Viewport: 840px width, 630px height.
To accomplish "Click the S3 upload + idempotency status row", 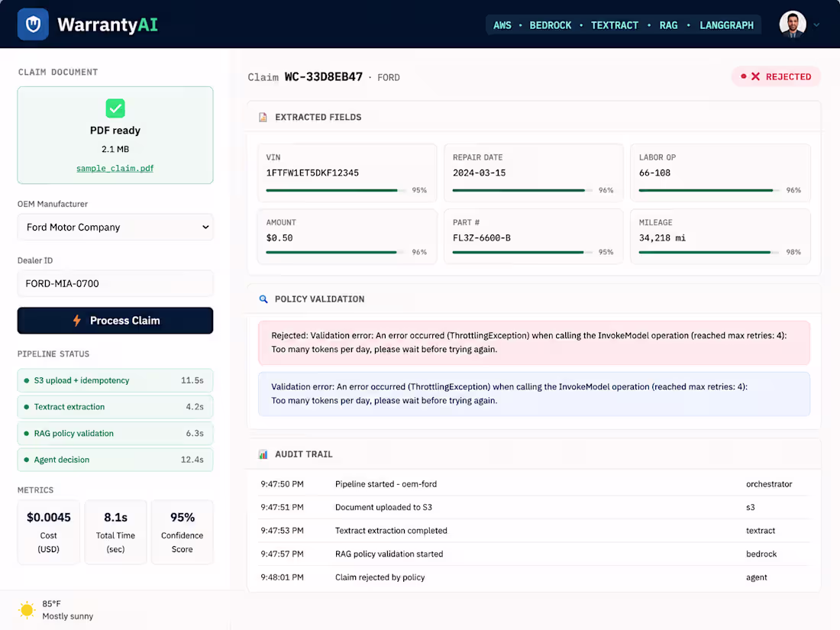I will point(115,380).
